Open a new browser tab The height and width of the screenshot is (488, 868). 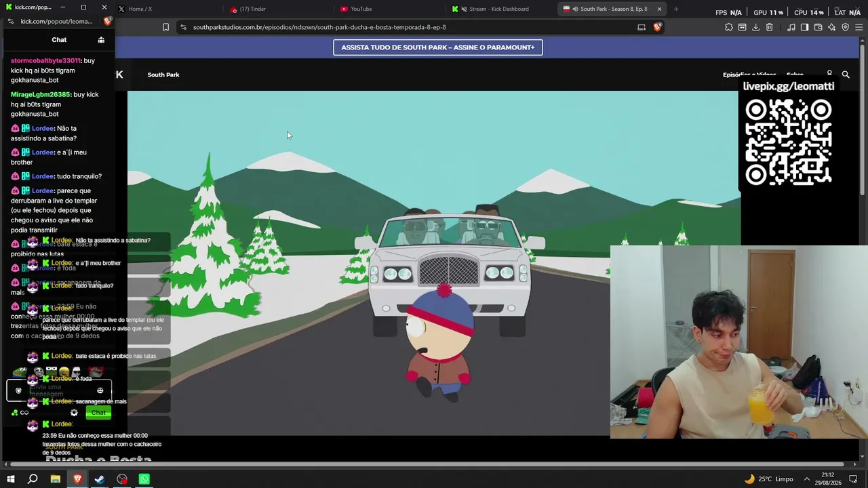(676, 9)
